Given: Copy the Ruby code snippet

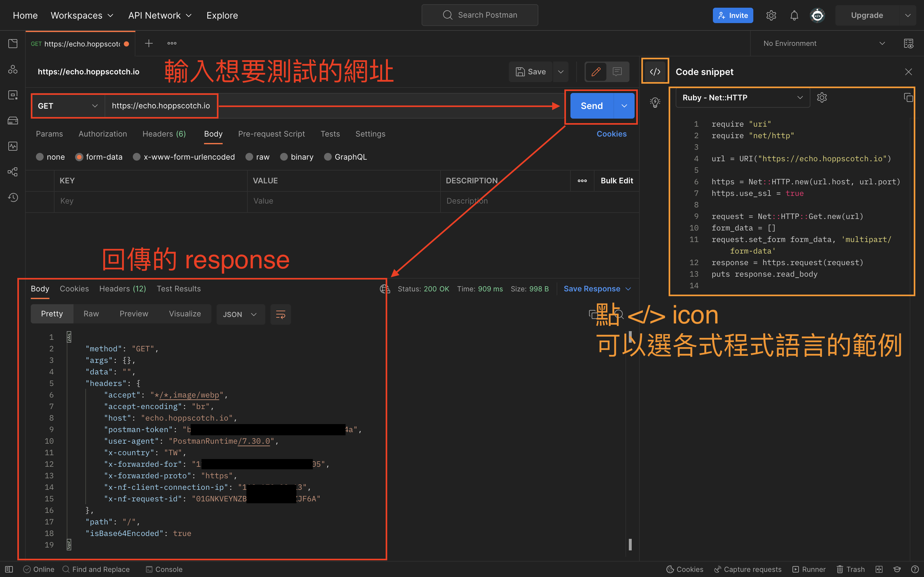Looking at the screenshot, I should [x=908, y=98].
